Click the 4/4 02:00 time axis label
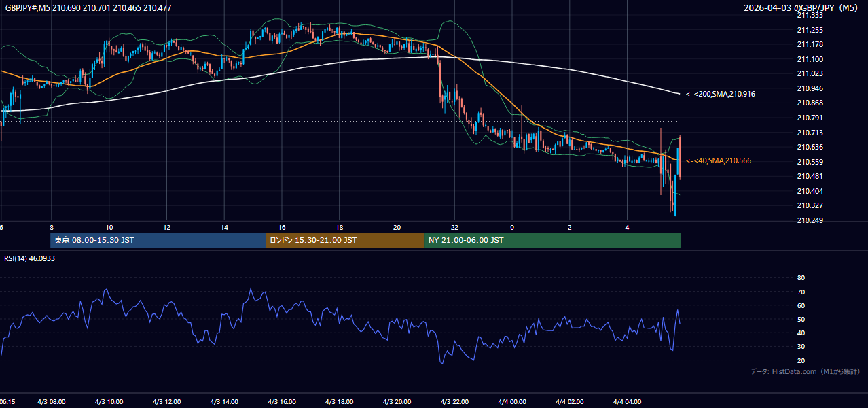868x408 pixels. point(570,402)
